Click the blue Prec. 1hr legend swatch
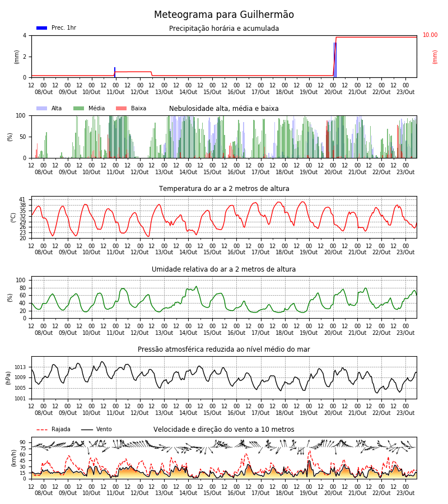 click(41, 28)
